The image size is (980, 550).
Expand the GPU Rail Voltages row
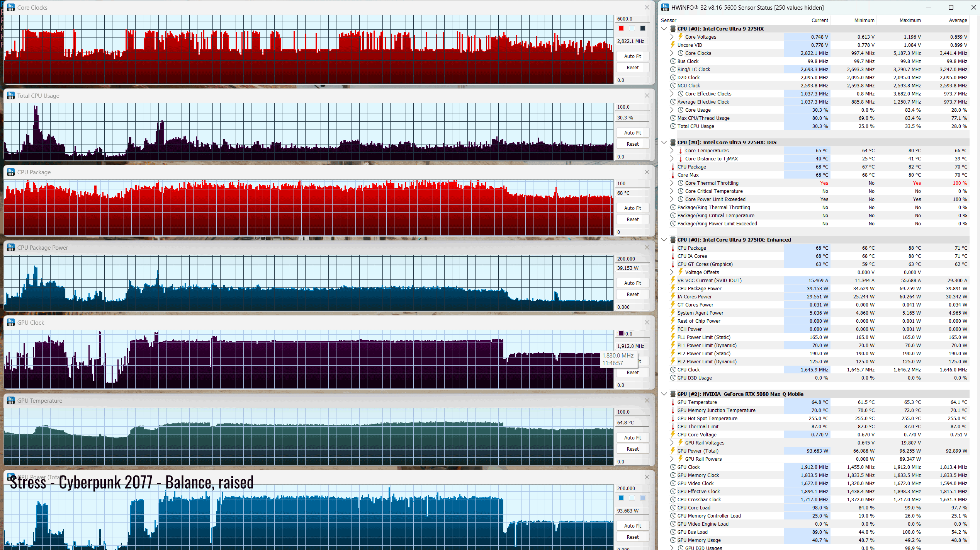tap(672, 443)
